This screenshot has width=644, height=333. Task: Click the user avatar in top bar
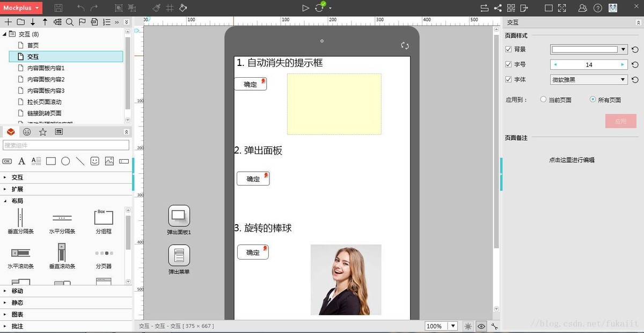tap(613, 8)
